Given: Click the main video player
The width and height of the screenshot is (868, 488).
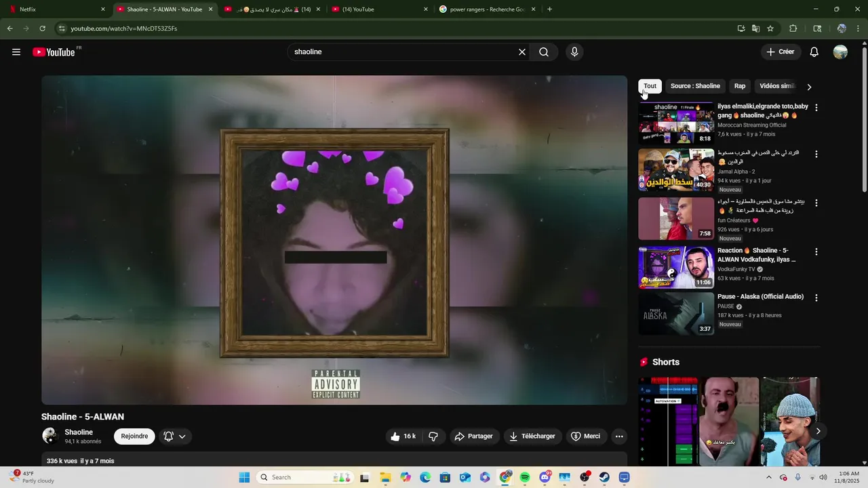Looking at the screenshot, I should click(x=334, y=240).
